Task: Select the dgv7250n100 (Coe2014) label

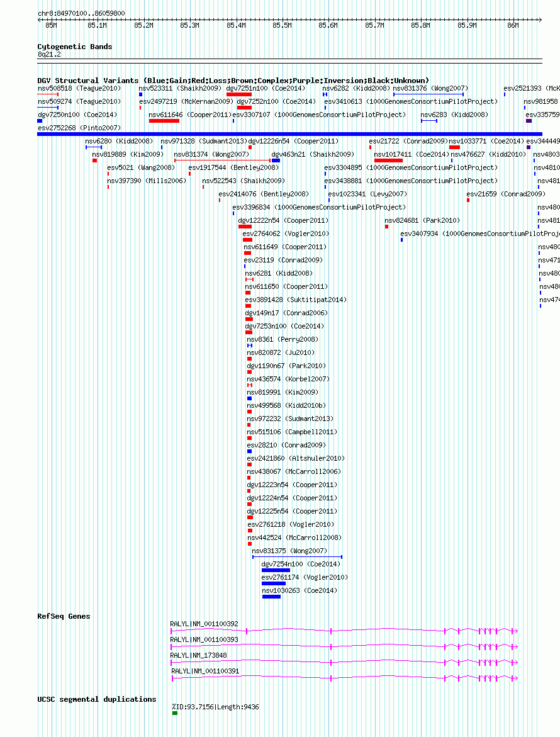Action: click(x=77, y=115)
